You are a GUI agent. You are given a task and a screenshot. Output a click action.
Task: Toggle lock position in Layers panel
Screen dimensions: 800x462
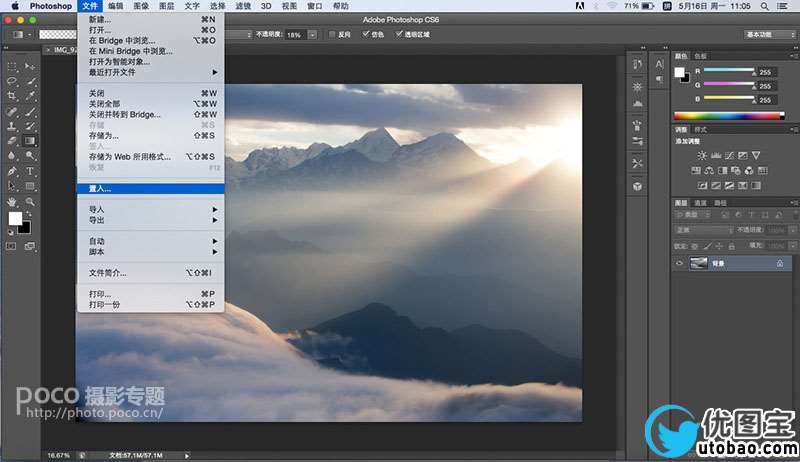point(719,246)
